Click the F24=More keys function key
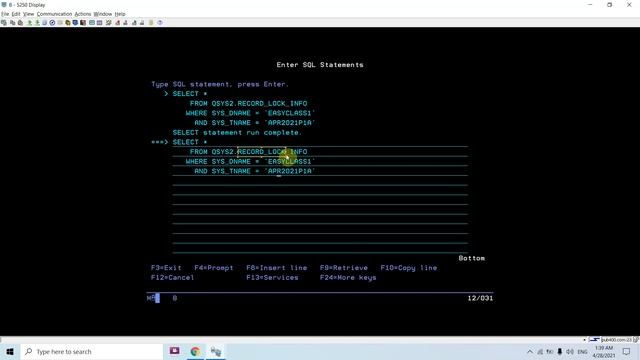The width and height of the screenshot is (640, 360). click(x=348, y=278)
